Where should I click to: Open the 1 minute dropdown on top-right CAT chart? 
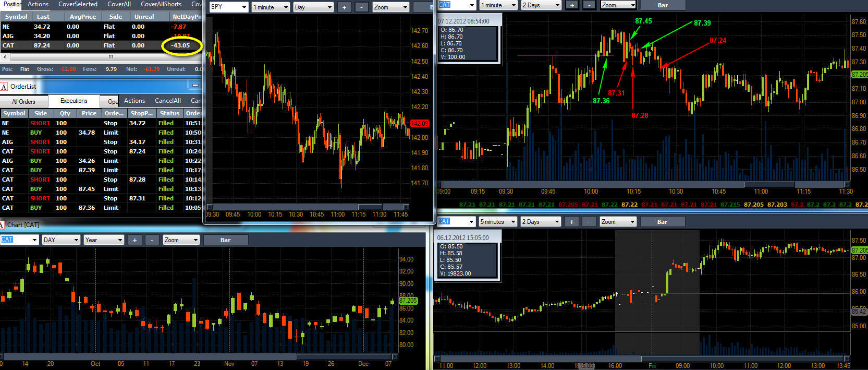pos(498,5)
